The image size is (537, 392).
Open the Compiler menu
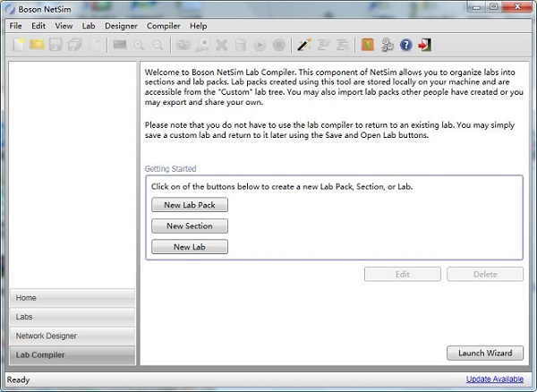click(x=164, y=26)
